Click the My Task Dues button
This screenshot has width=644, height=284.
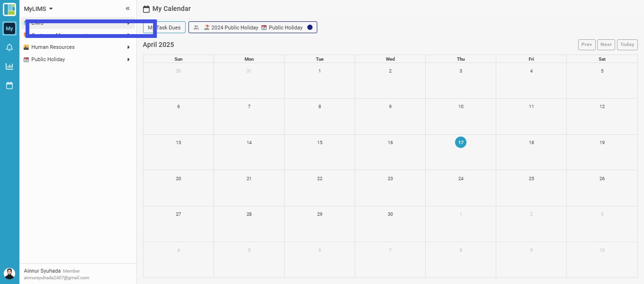tap(164, 27)
